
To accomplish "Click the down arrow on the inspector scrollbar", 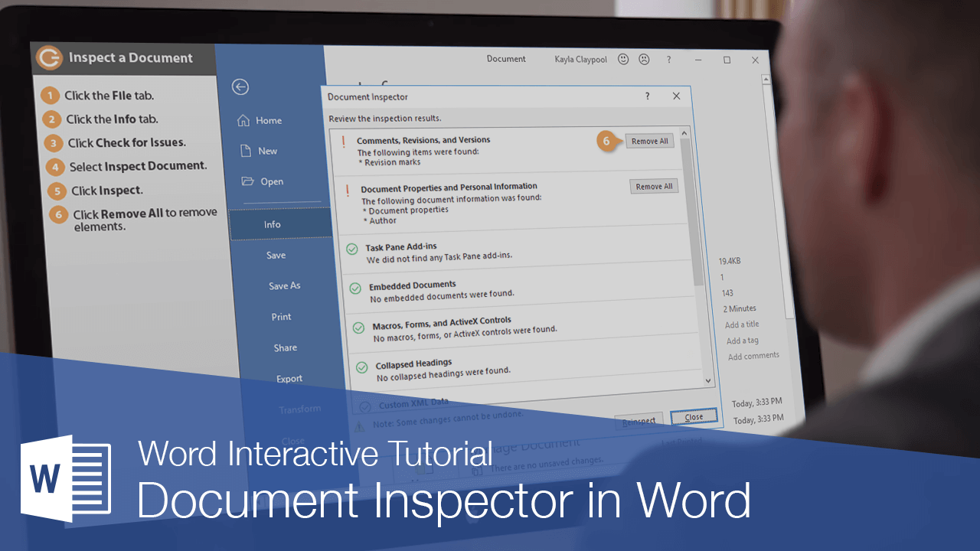I will [x=707, y=380].
